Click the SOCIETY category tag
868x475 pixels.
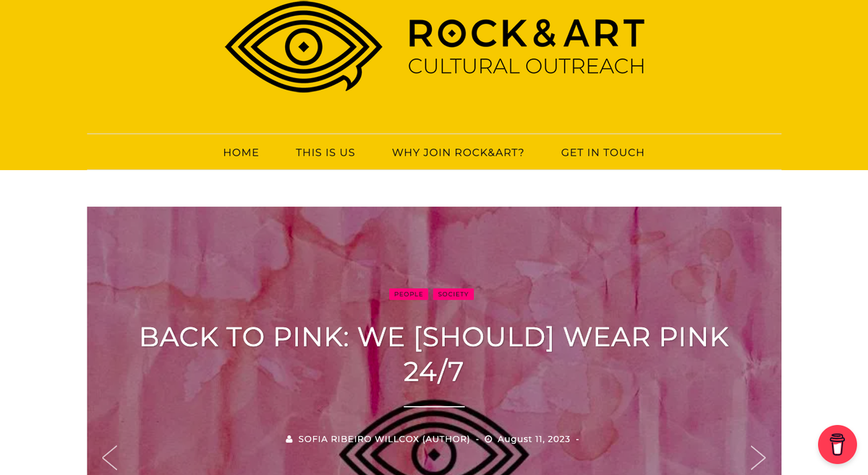click(x=454, y=294)
